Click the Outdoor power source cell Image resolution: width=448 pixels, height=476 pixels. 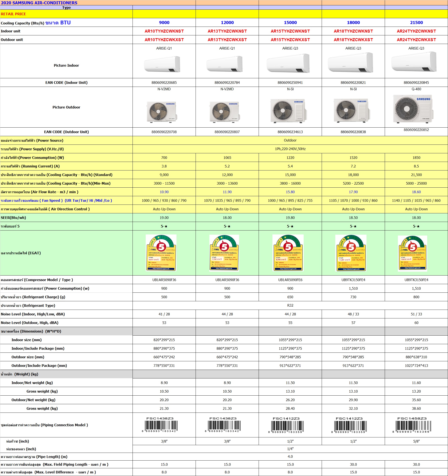tap(290, 140)
